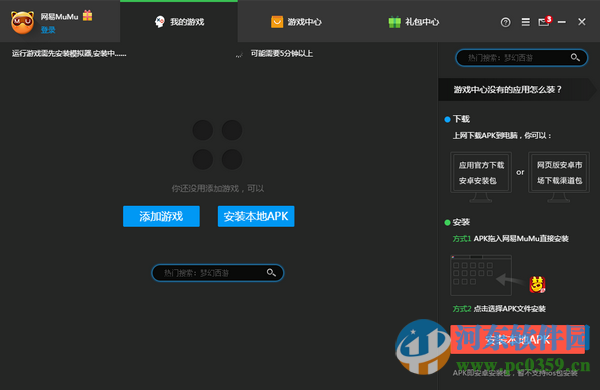The width and height of the screenshot is (600, 390).
Task: Click the magnifier icon in sidebar search box
Action: click(575, 57)
